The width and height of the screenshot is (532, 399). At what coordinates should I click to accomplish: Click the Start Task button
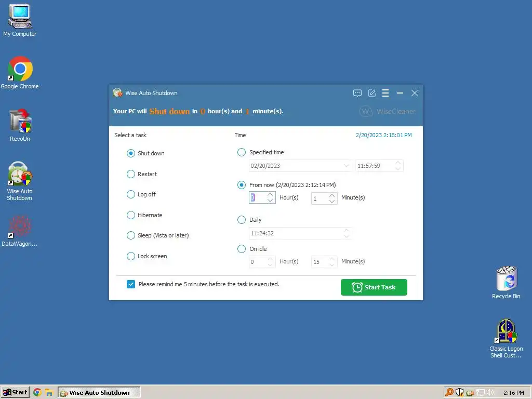click(x=374, y=287)
